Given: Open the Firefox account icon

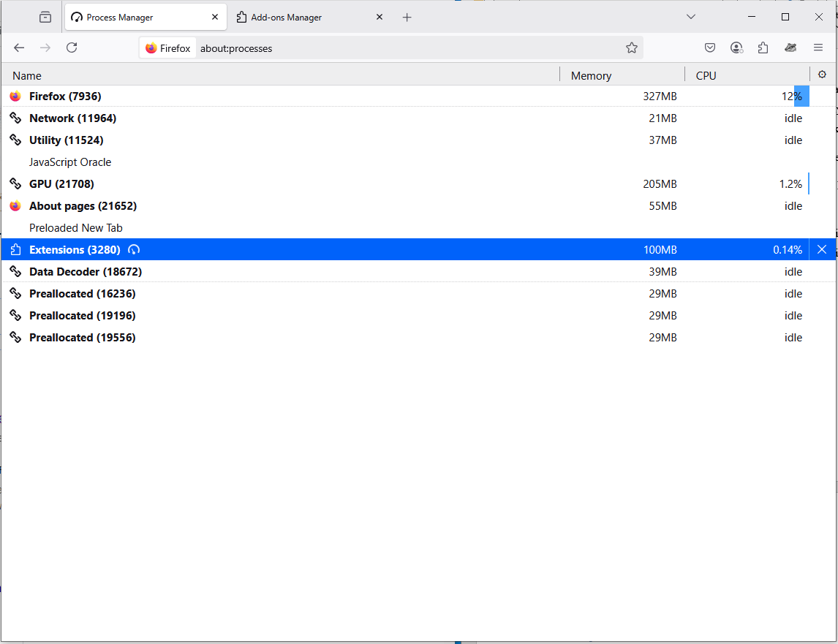Looking at the screenshot, I should [x=736, y=48].
